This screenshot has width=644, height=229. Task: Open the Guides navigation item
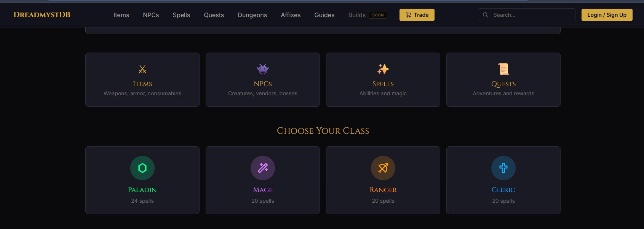[324, 15]
